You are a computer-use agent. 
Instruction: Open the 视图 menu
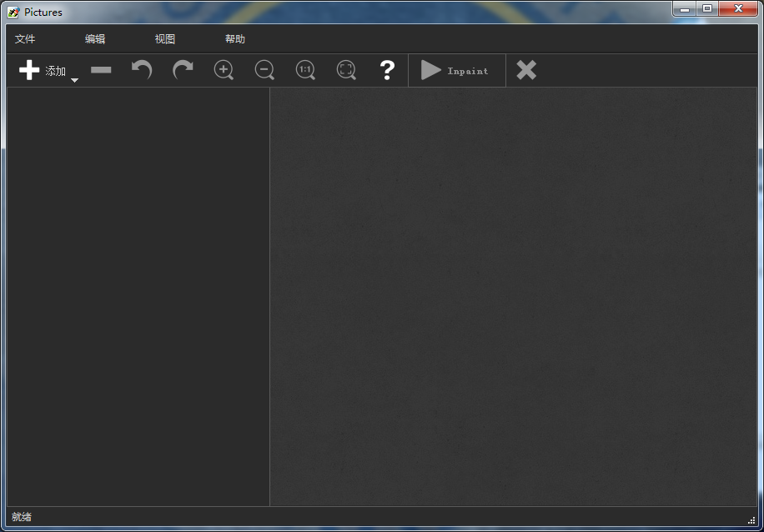pyautogui.click(x=165, y=39)
